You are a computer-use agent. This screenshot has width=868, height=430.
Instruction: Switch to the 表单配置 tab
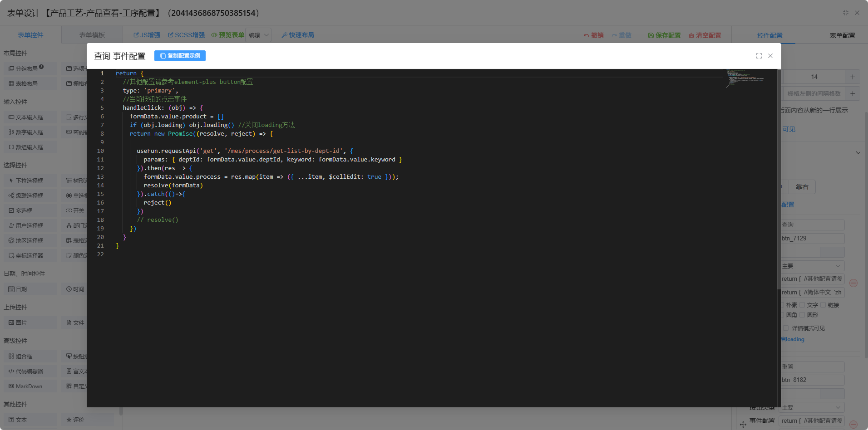point(842,35)
